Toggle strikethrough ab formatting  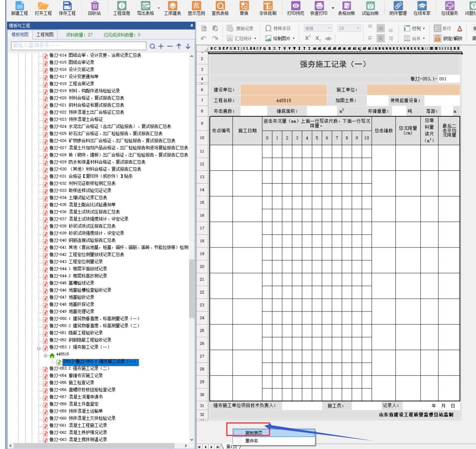328,38
